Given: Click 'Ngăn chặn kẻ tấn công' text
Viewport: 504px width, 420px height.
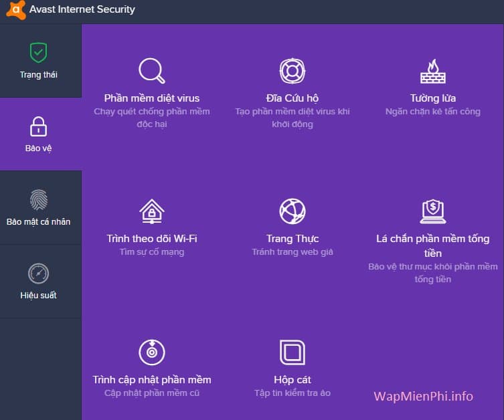Looking at the screenshot, I should coord(433,112).
